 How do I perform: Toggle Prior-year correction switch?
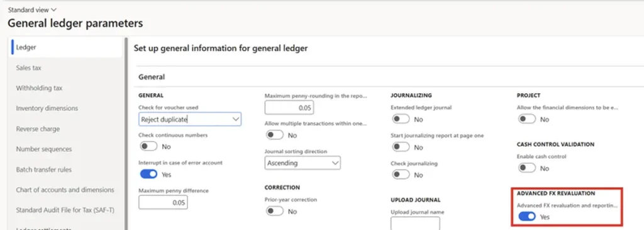[275, 212]
